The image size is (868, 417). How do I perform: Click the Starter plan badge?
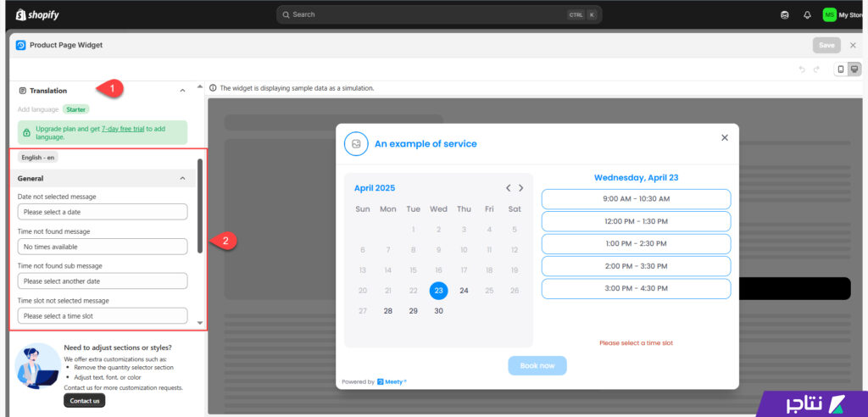75,109
